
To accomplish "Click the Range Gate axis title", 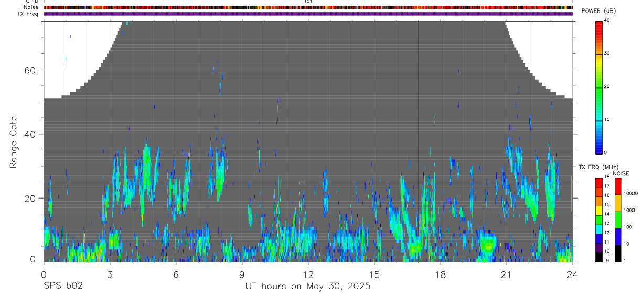I will (x=13, y=142).
